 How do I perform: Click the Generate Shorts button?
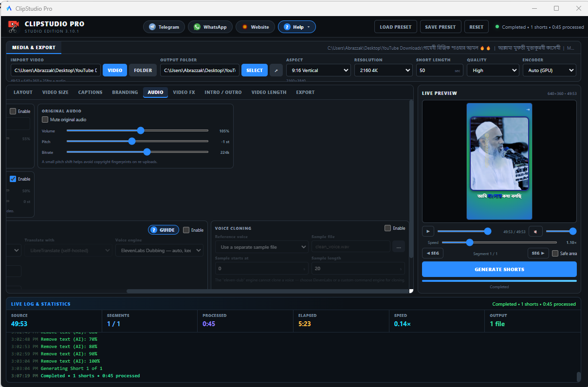click(499, 269)
